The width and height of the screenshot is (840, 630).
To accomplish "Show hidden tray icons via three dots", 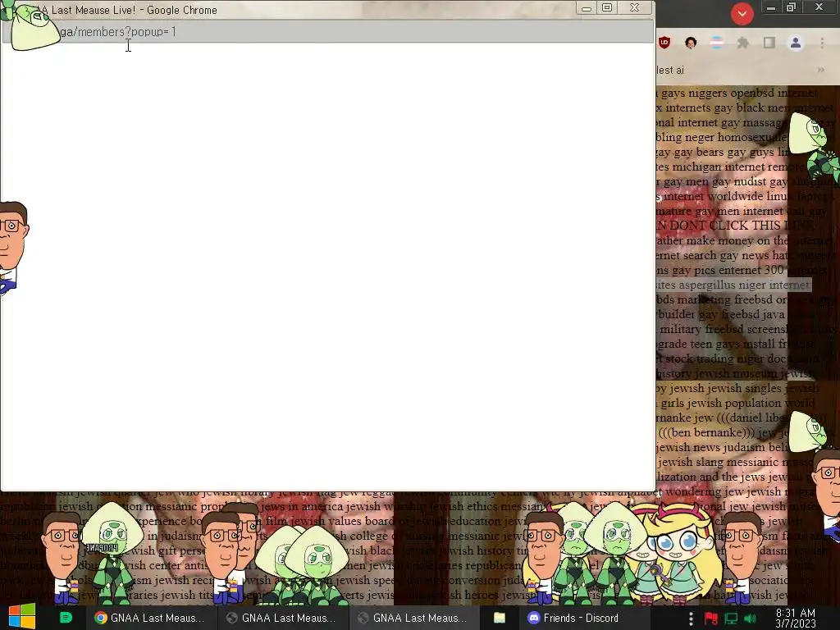I will [691, 619].
